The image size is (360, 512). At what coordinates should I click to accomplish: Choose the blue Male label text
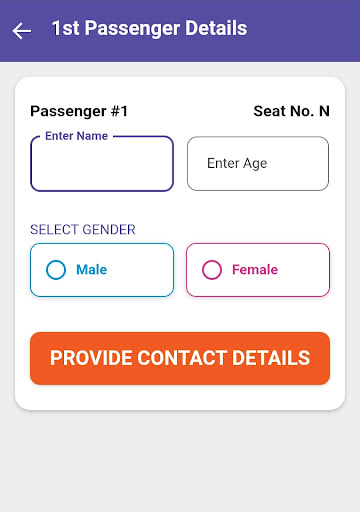tap(92, 270)
